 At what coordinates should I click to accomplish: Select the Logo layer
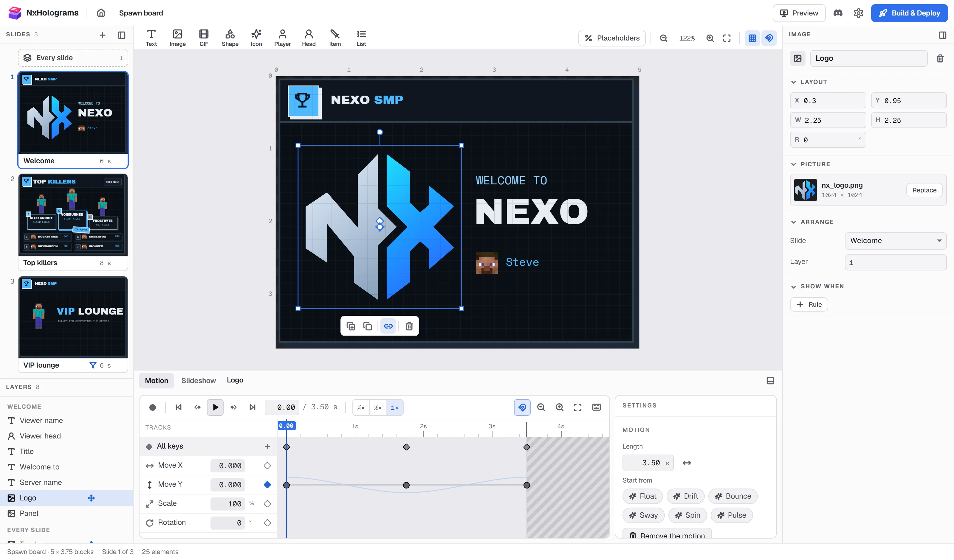66,498
